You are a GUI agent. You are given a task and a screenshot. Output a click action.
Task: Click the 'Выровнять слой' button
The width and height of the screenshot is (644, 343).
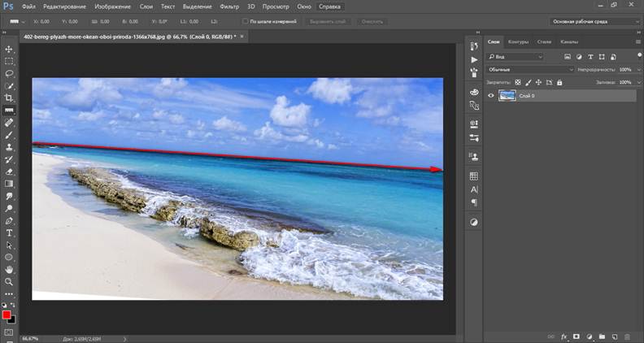pyautogui.click(x=329, y=21)
